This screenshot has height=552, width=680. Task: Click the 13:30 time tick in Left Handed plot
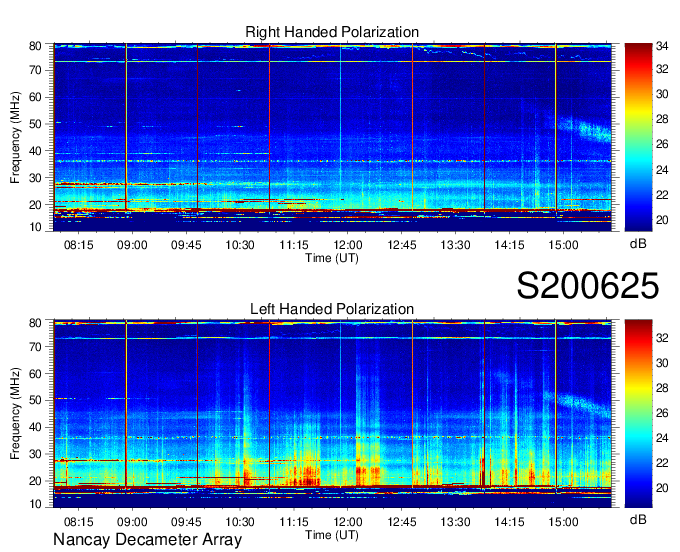[455, 522]
